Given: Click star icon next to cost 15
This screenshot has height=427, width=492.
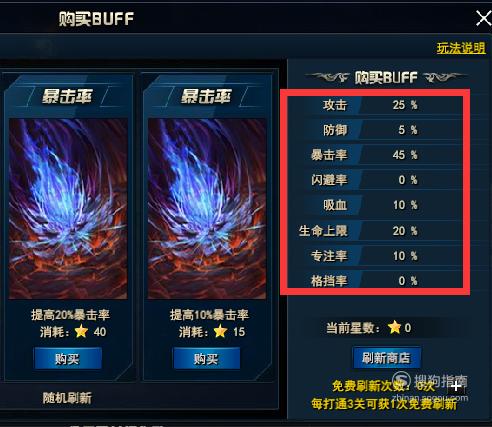Looking at the screenshot, I should coord(220,331).
